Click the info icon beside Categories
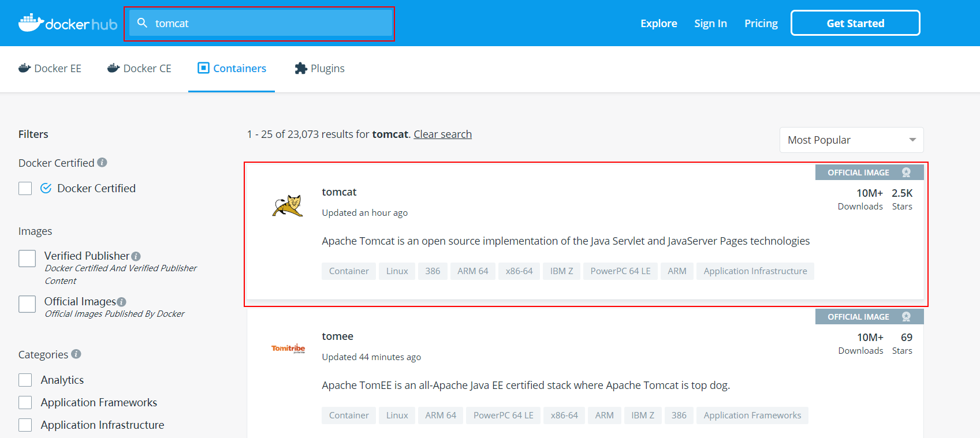This screenshot has width=980, height=438. point(76,354)
